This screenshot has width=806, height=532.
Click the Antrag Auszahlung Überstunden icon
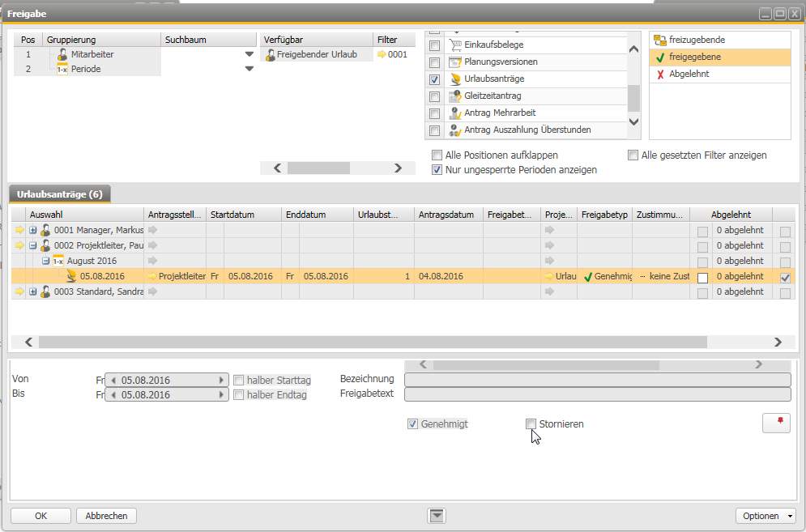[454, 130]
